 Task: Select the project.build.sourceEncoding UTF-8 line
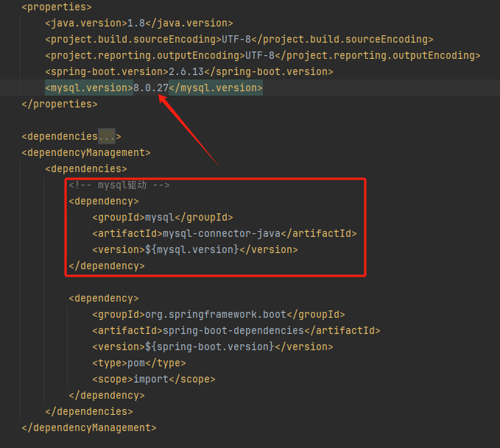239,40
